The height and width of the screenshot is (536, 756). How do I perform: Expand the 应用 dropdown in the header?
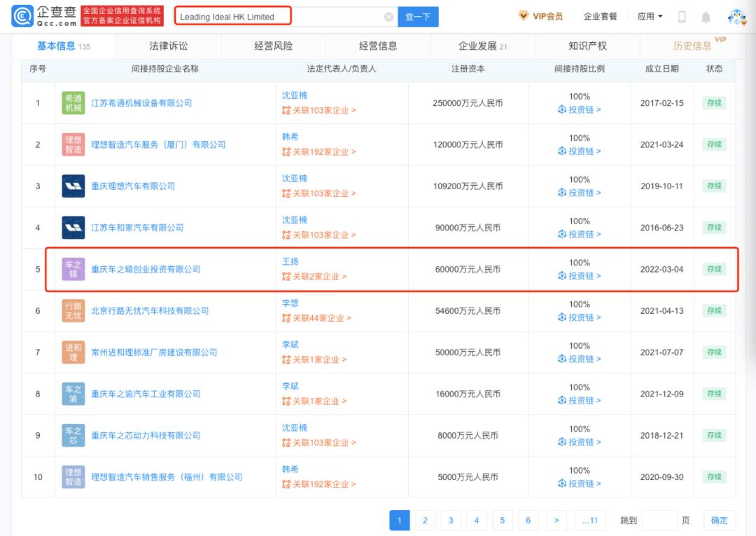coord(650,16)
